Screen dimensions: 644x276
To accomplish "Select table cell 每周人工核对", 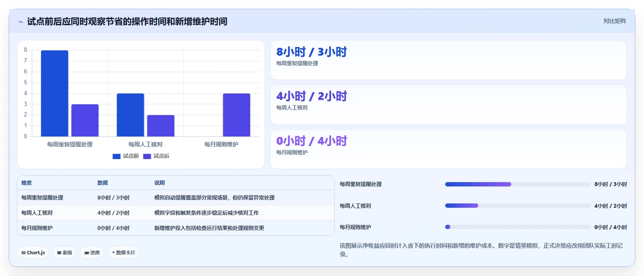I will point(37,213).
